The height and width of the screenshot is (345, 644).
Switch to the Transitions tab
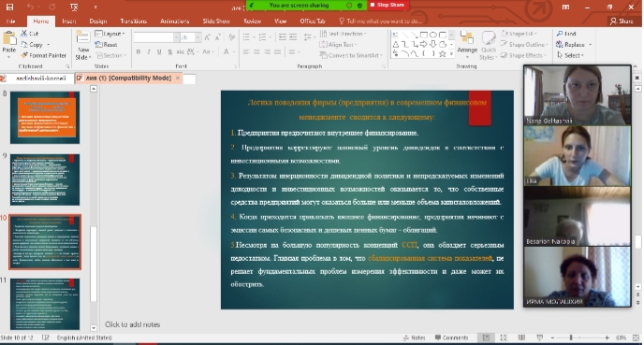click(133, 21)
